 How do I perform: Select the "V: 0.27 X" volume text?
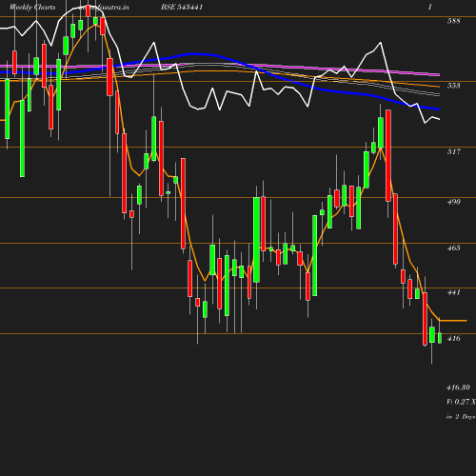coord(461,402)
